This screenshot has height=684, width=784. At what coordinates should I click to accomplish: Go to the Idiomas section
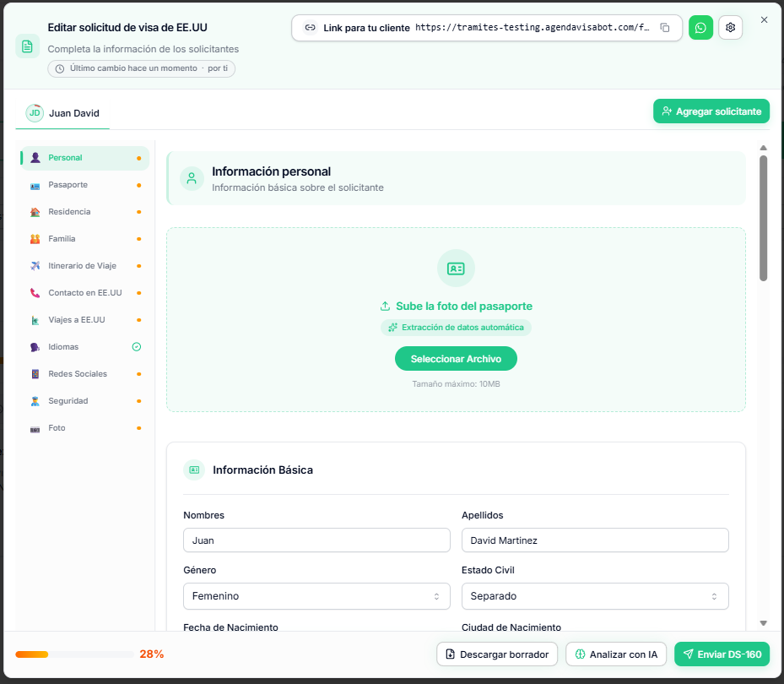tap(85, 347)
